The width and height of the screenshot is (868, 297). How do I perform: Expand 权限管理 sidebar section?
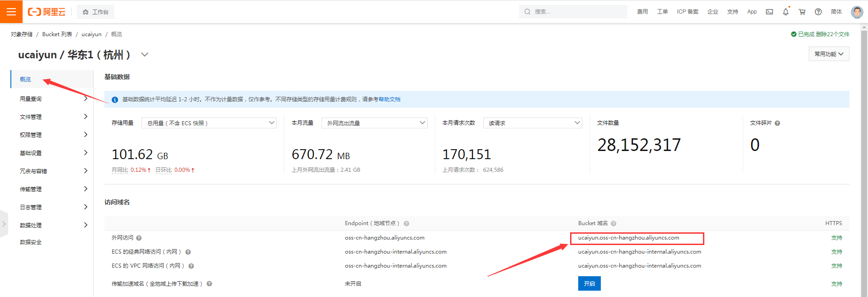click(x=52, y=135)
